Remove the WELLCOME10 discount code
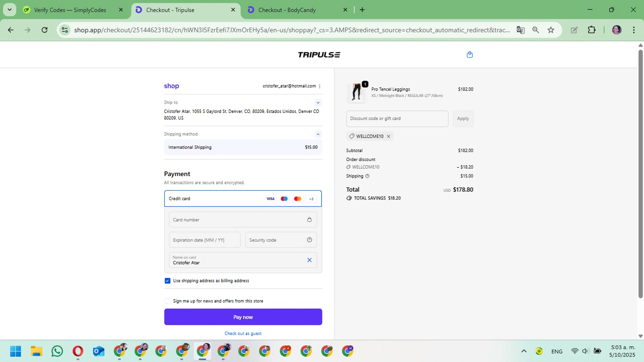This screenshot has height=362, width=644. click(389, 137)
